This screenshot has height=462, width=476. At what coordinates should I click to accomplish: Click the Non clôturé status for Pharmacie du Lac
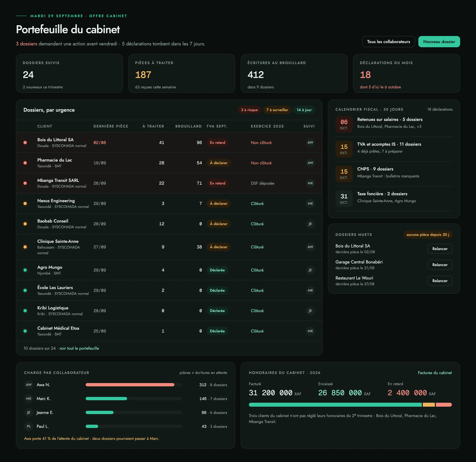click(261, 163)
